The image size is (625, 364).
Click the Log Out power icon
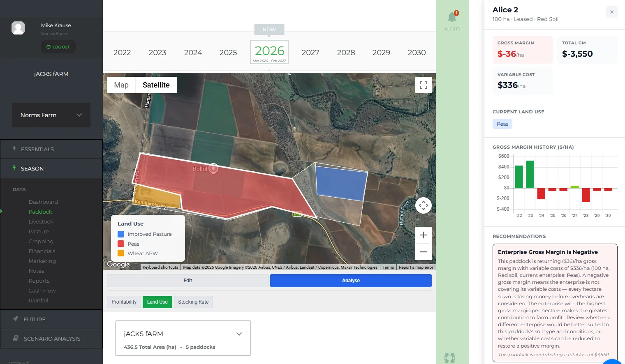(49, 47)
